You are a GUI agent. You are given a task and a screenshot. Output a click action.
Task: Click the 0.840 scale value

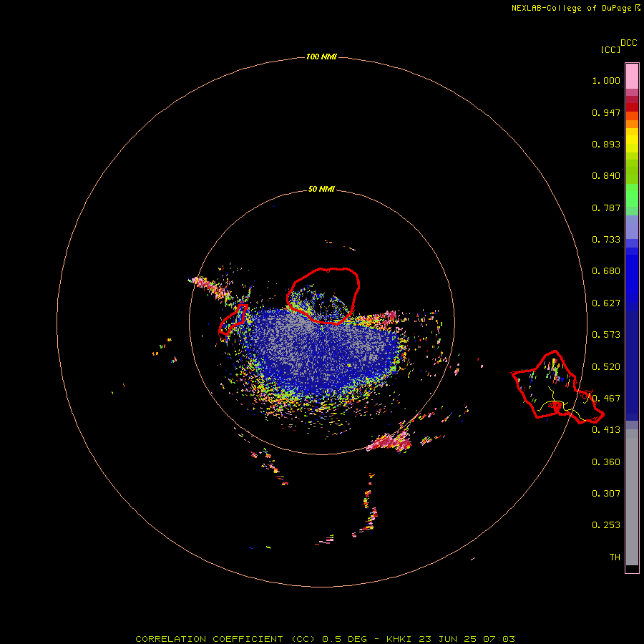coord(606,176)
